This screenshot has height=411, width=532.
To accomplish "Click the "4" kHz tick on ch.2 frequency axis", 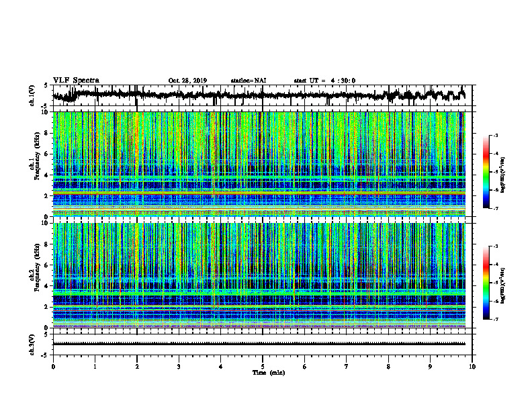I will 48,286.
